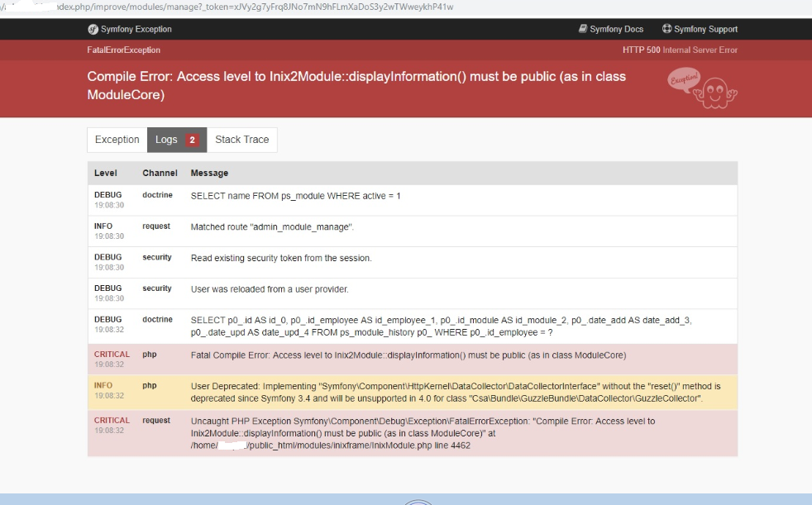Screen dimensions: 812x505
Task: Click the 19:08:30 timestamp under INFO request
Action: point(109,236)
